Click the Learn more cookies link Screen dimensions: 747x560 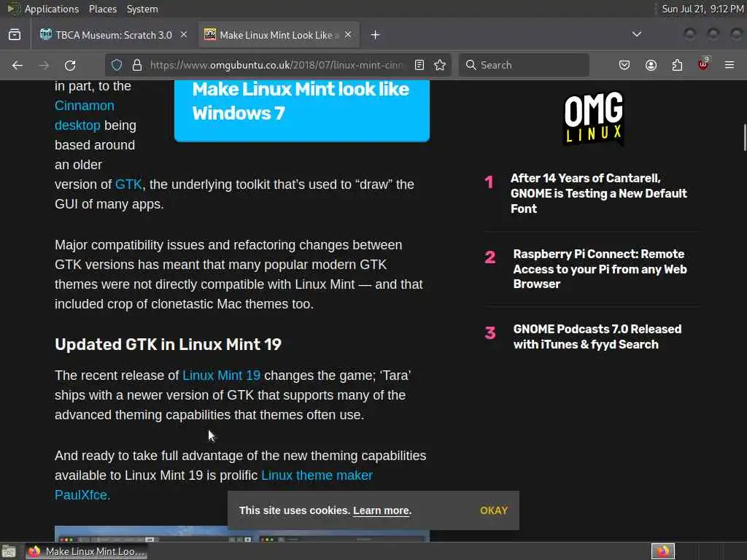(381, 510)
